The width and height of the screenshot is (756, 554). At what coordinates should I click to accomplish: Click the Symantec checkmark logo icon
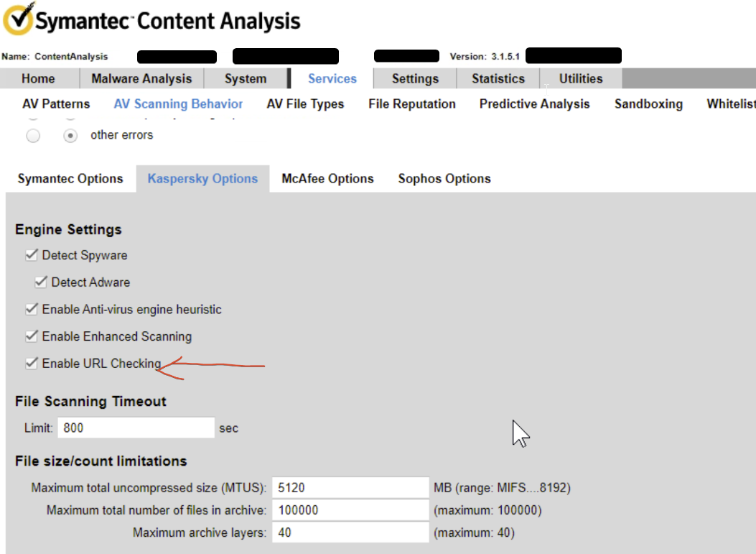[17, 19]
